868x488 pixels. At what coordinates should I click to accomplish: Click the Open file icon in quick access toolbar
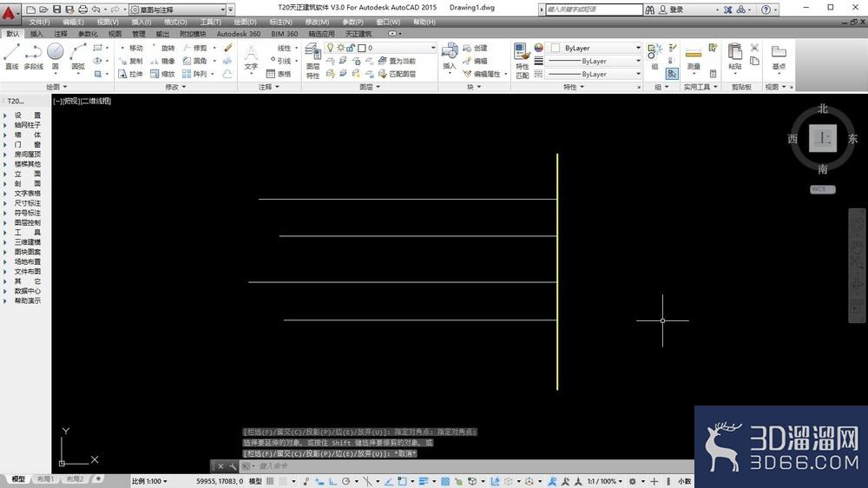43,10
